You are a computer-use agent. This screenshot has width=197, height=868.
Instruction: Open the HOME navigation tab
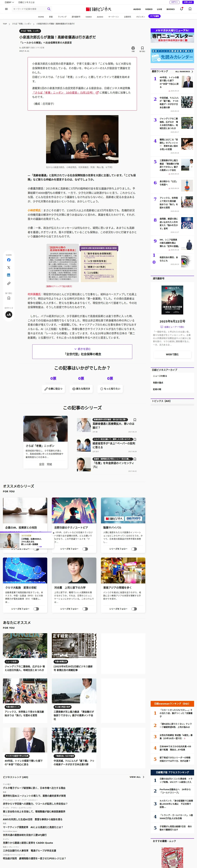pyautogui.click(x=41, y=16)
